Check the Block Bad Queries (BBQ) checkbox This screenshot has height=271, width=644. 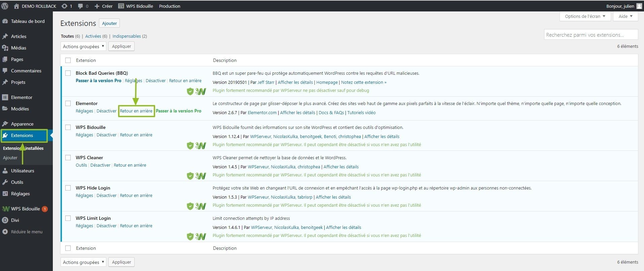point(68,73)
